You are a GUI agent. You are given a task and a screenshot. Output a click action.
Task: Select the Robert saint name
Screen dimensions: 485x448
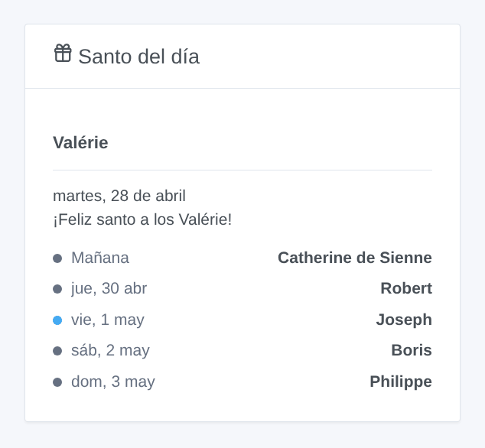[406, 288]
